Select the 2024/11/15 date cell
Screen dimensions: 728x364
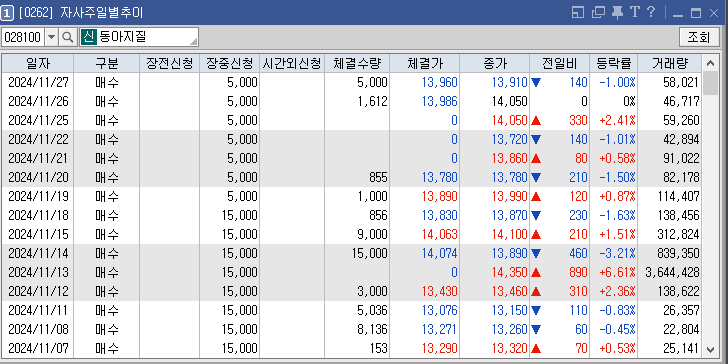(38, 234)
